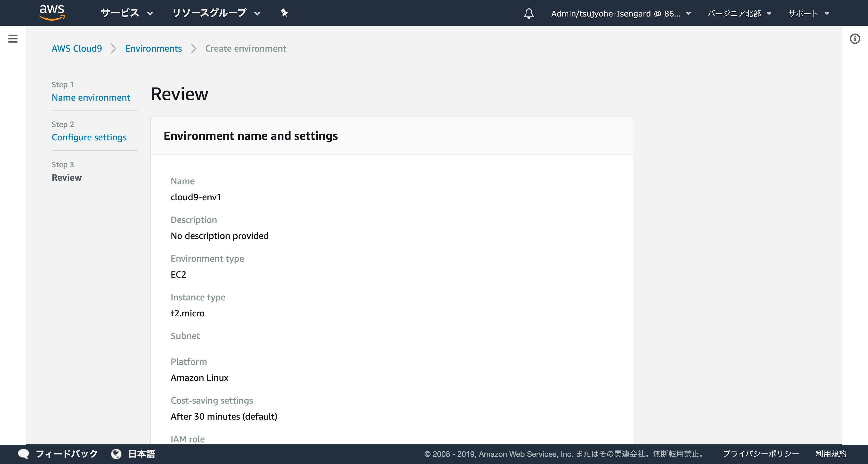Screen dimensions: 868x464
Task: Click the Review page title
Action: (x=180, y=94)
